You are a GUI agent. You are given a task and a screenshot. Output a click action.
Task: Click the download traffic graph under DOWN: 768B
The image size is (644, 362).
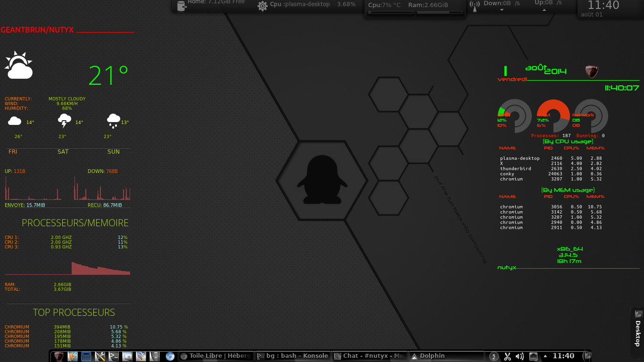coord(102,188)
